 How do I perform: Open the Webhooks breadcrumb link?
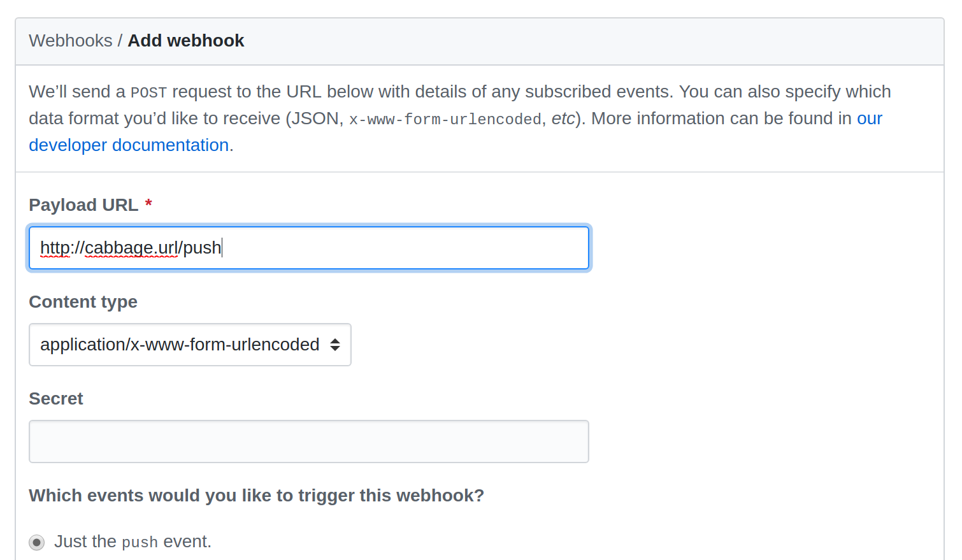[x=70, y=41]
